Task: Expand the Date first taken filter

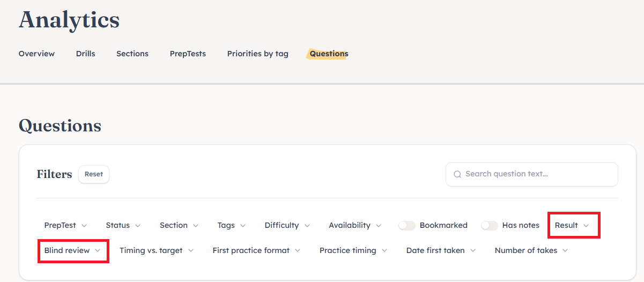Action: 441,251
